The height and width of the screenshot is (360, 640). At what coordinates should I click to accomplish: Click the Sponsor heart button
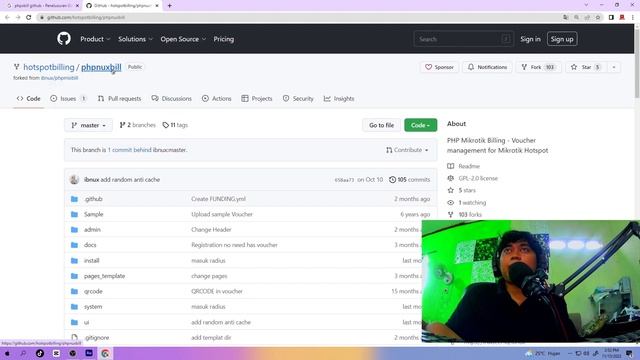[x=439, y=67]
